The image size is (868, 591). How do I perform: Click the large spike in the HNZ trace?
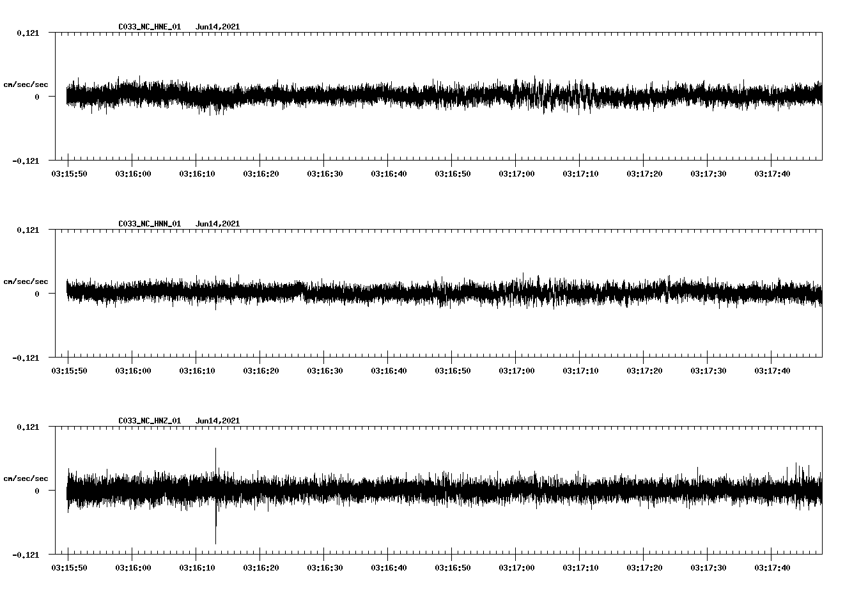[216, 496]
